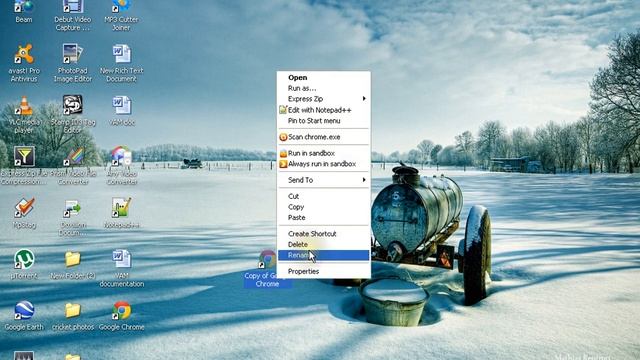Select Create Shortcut menu entry
This screenshot has height=360, width=640.
[x=324, y=234]
